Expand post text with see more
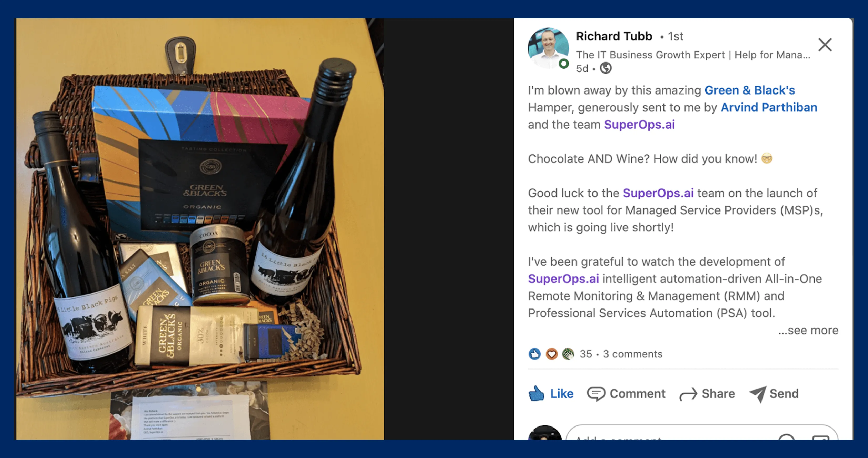The width and height of the screenshot is (868, 458). 808,330
